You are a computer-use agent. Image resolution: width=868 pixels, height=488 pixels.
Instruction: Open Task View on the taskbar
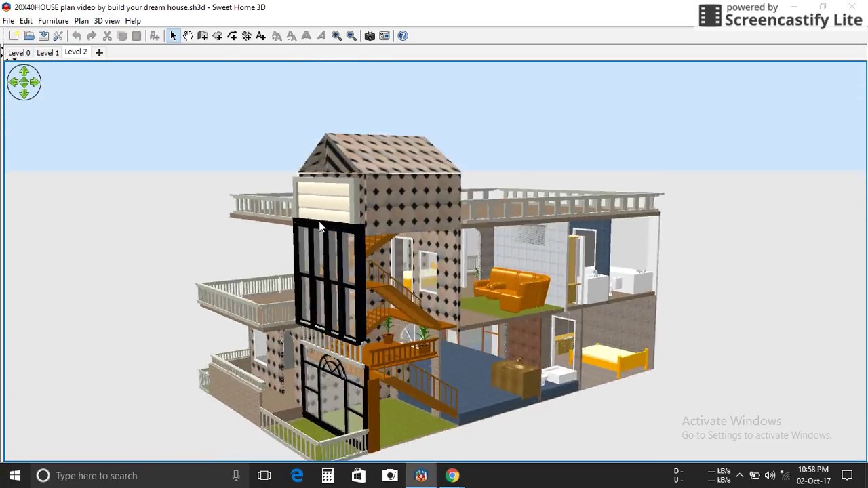click(x=264, y=475)
